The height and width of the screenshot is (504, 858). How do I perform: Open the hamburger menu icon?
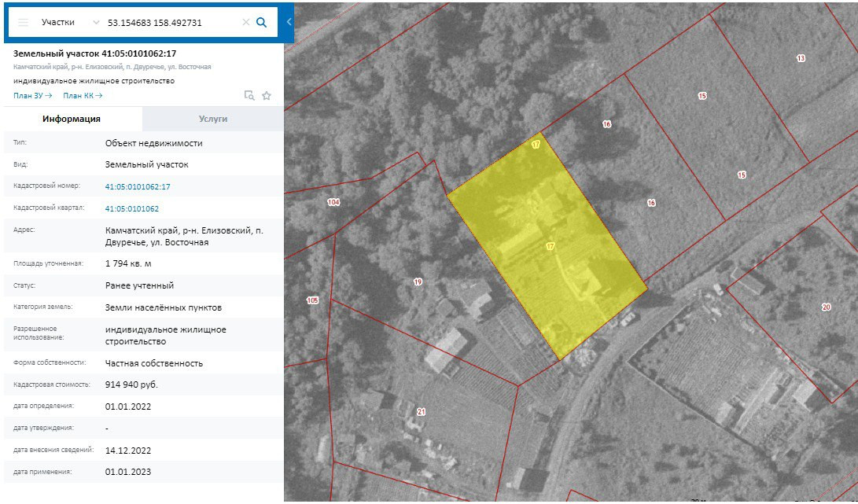click(23, 23)
